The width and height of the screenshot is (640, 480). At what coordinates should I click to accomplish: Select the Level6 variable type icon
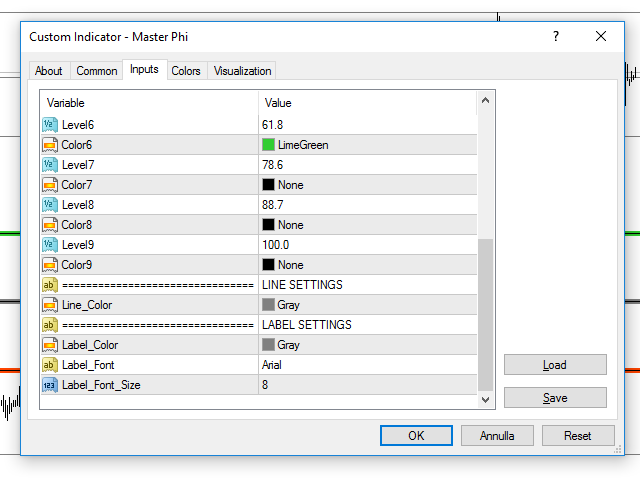[50, 125]
